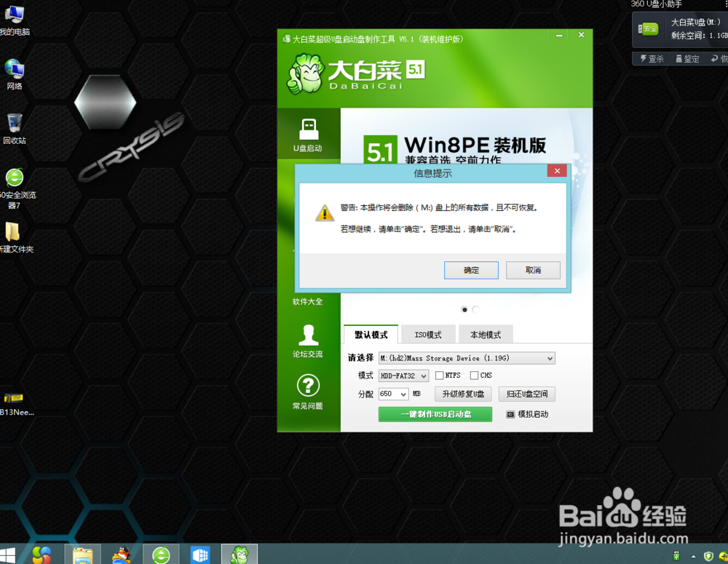Viewport: 728px width, 564px height.
Task: Open 软件大全 in the sidebar
Action: click(307, 301)
